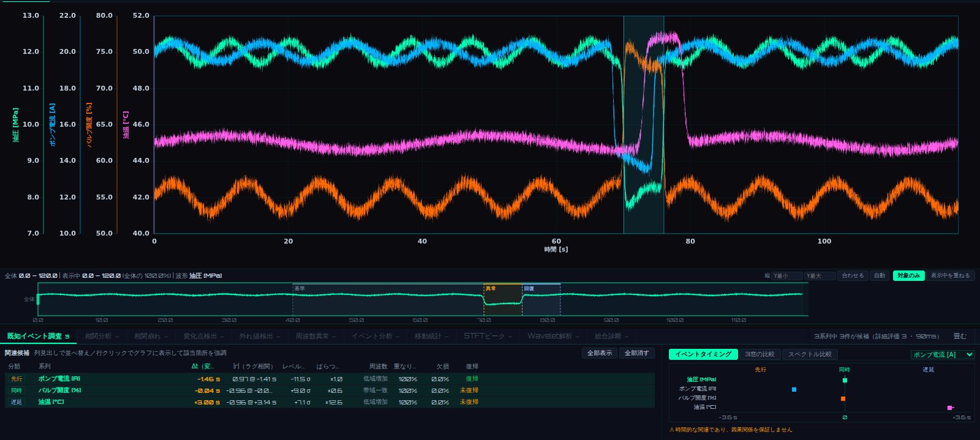Focus the Y最小 input field
This screenshot has height=440, width=980.
[x=787, y=276]
